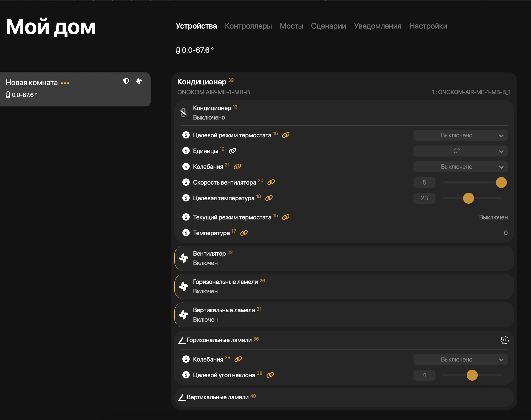
Task: Click the fan icon in Новая комната card
Action: point(139,81)
